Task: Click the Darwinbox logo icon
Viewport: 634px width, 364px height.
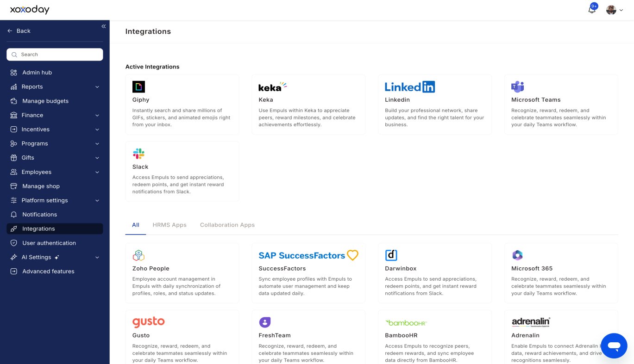Action: pos(391,255)
